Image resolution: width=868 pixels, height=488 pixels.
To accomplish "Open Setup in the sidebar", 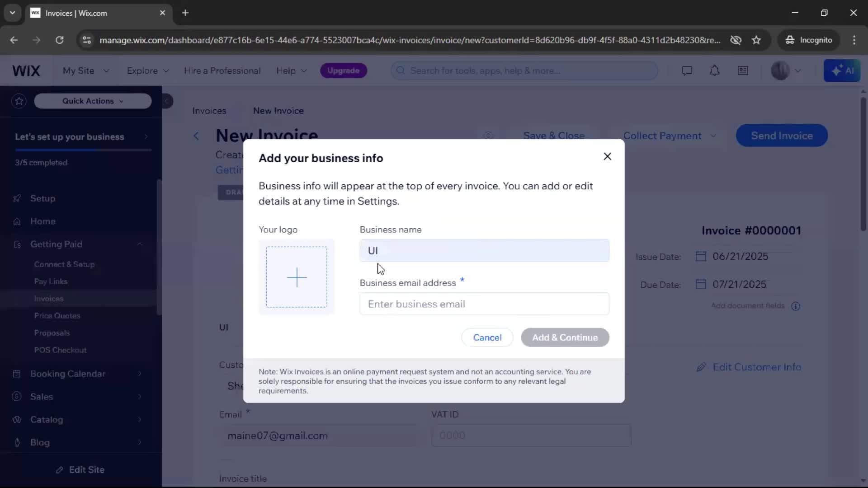I will click(x=42, y=199).
